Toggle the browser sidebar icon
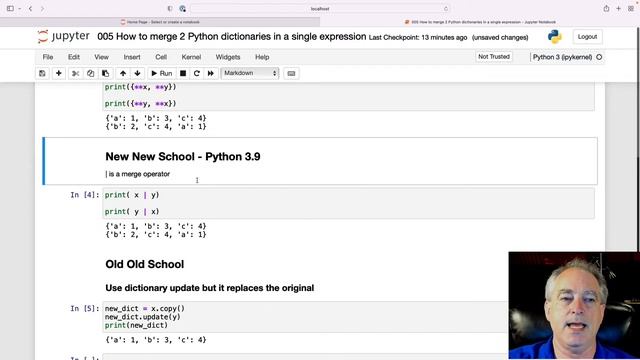The image size is (640, 360). tap(10, 9)
